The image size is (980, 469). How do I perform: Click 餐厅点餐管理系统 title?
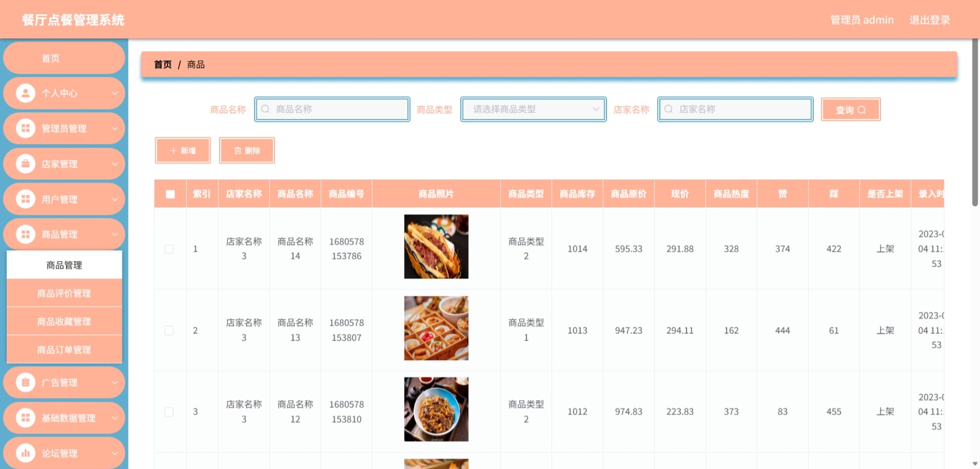(73, 20)
